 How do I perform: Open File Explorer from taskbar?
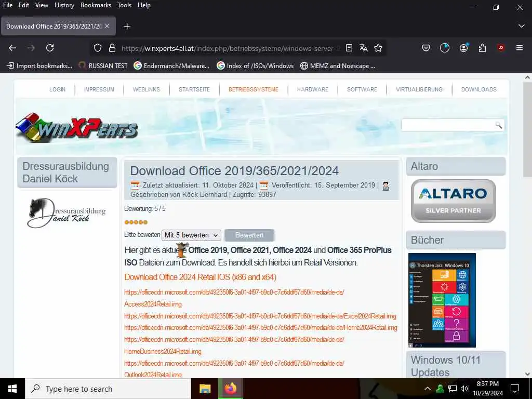205,389
